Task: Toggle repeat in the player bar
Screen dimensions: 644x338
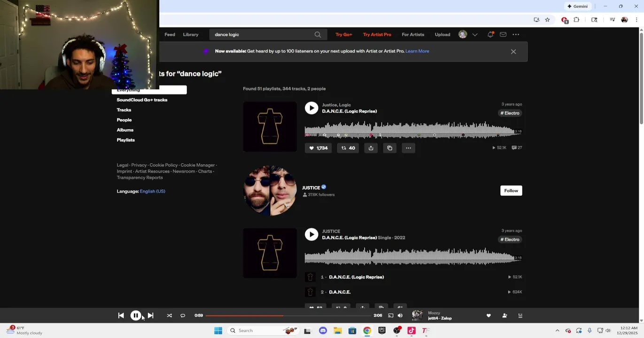Action: click(x=183, y=316)
